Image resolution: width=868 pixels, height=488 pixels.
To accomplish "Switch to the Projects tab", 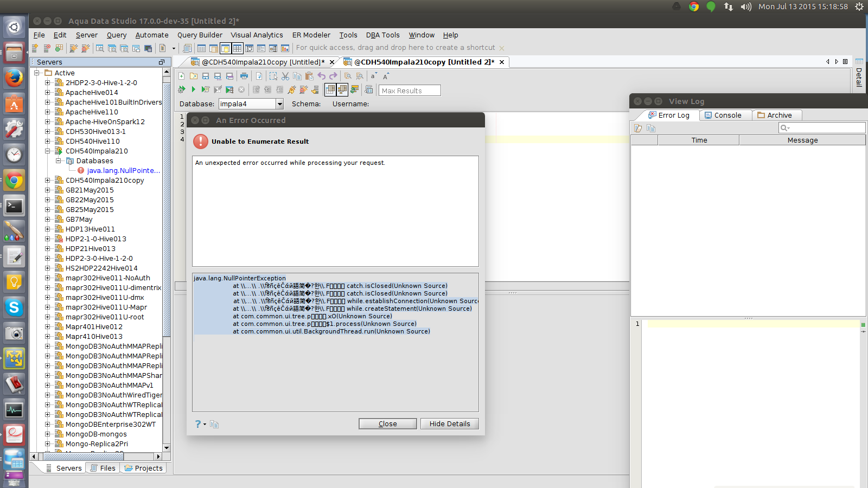I will [x=144, y=468].
